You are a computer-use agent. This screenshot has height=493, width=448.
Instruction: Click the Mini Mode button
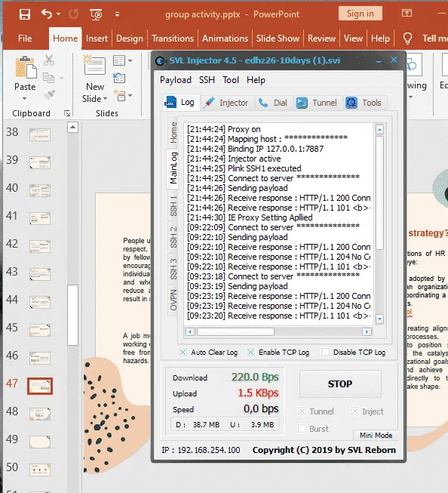point(376,435)
